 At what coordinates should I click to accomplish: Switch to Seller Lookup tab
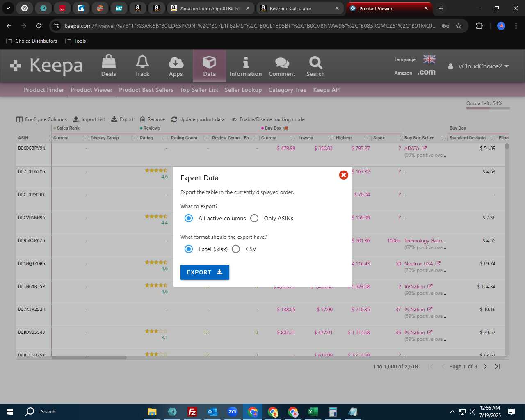click(x=243, y=90)
